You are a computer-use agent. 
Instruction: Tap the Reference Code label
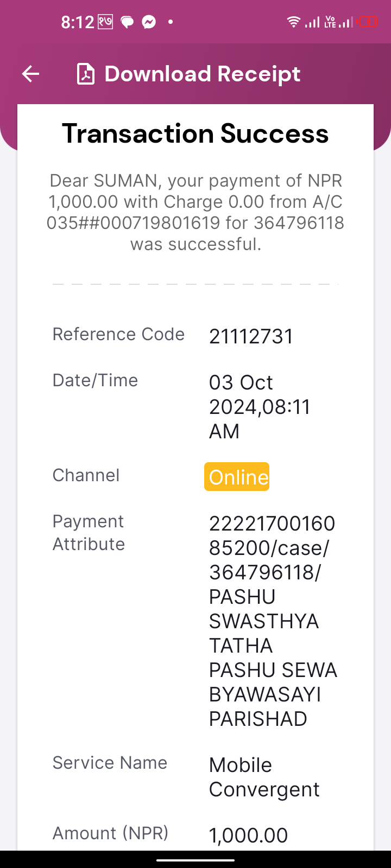[118, 334]
